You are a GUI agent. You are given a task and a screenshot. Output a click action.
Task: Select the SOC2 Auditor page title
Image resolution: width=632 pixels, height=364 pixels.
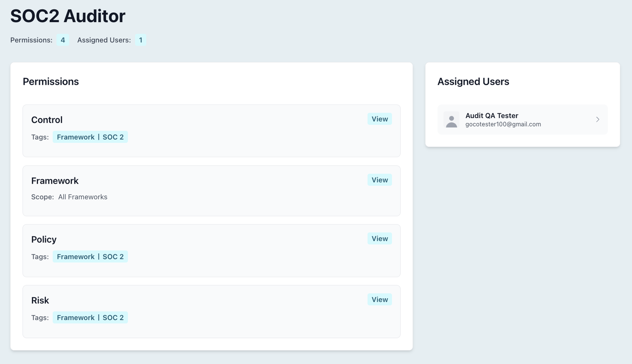pos(67,16)
